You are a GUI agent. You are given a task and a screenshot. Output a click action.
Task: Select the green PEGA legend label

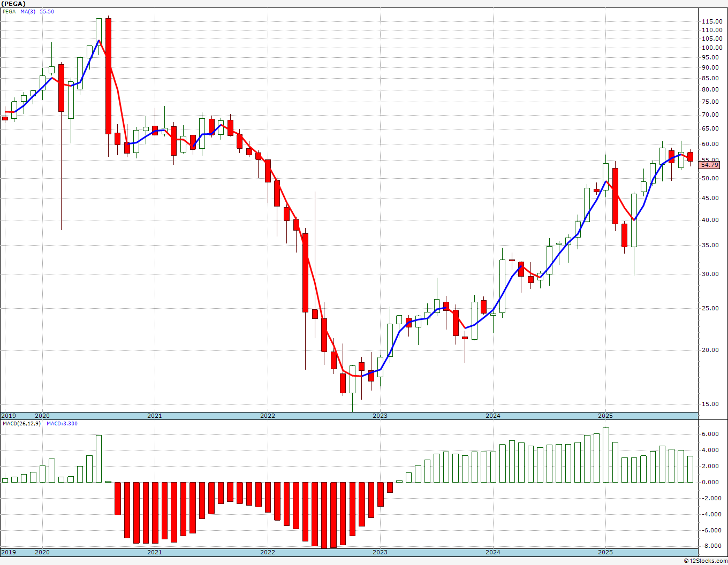pyautogui.click(x=9, y=11)
